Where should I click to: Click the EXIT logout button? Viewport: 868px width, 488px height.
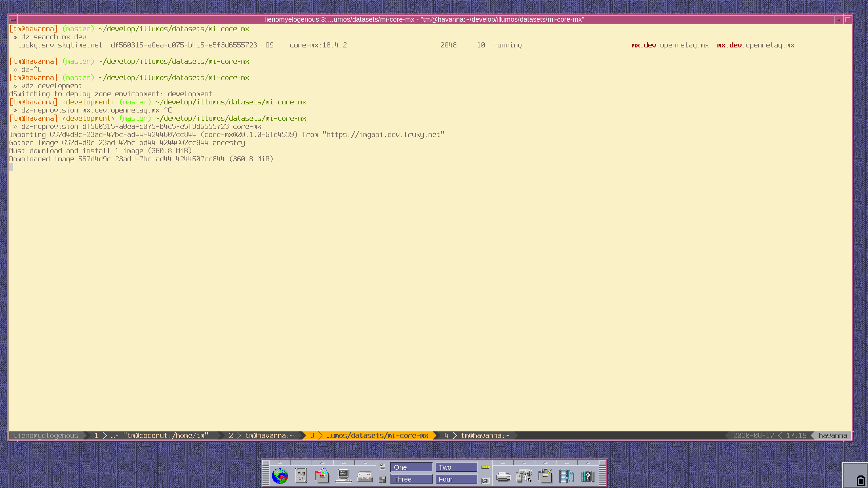click(x=486, y=481)
